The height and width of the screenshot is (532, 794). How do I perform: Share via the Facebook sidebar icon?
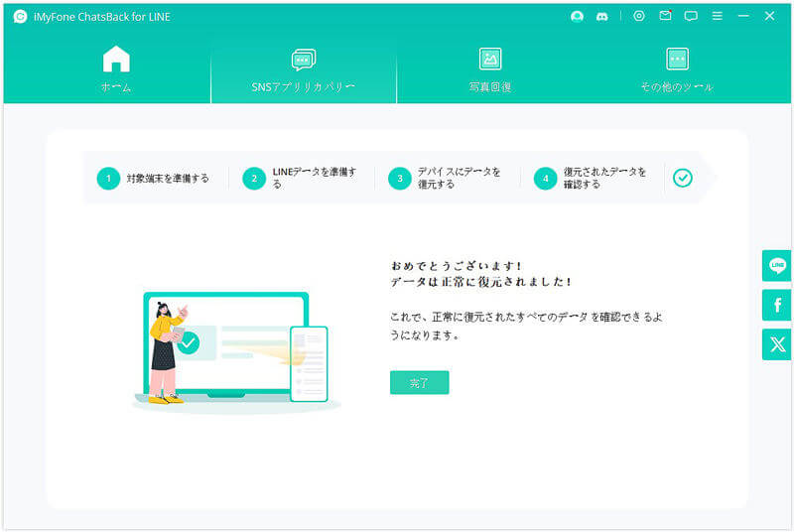777,306
